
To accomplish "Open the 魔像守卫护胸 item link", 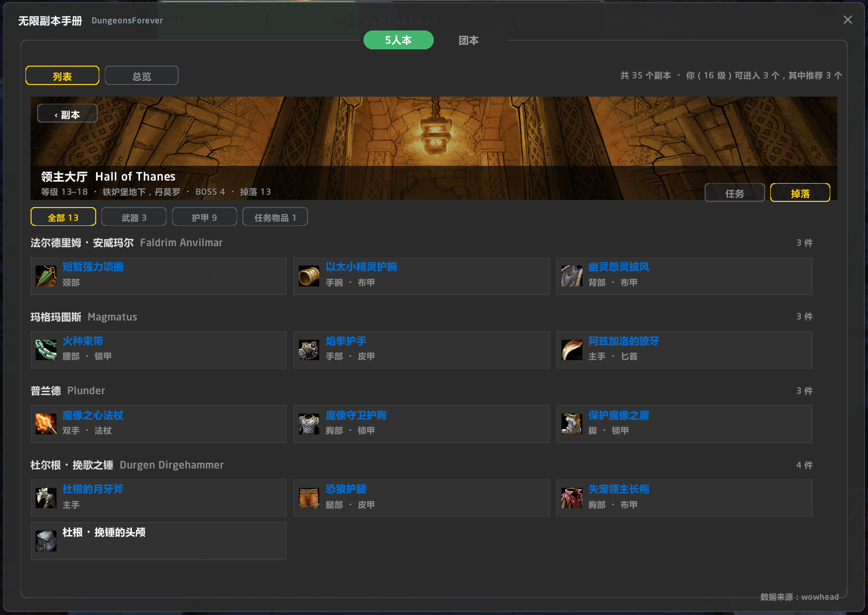I will point(356,416).
